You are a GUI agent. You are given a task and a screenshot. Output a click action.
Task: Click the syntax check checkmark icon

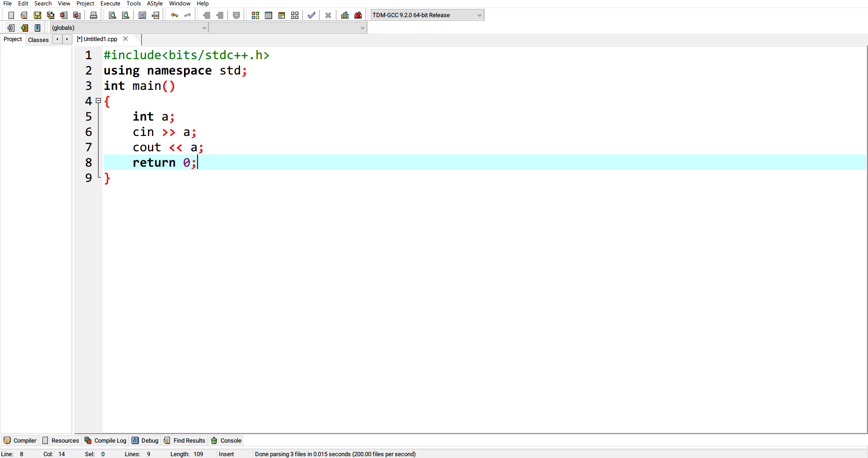tap(311, 15)
